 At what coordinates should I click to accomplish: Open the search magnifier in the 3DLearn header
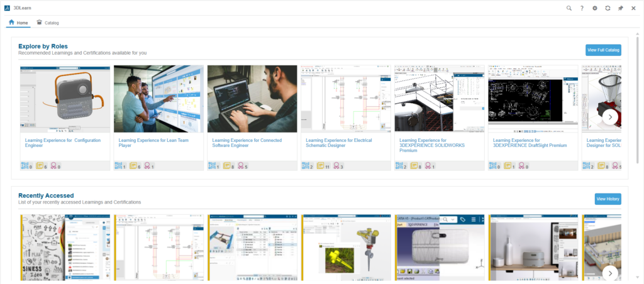click(569, 8)
